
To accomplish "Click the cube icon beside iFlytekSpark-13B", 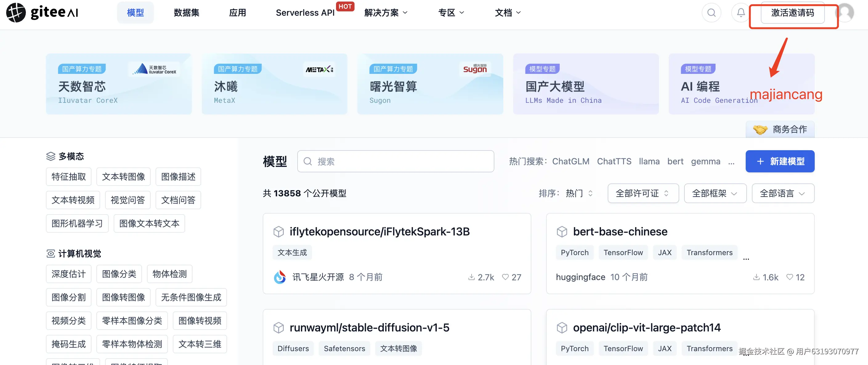I will [x=278, y=232].
